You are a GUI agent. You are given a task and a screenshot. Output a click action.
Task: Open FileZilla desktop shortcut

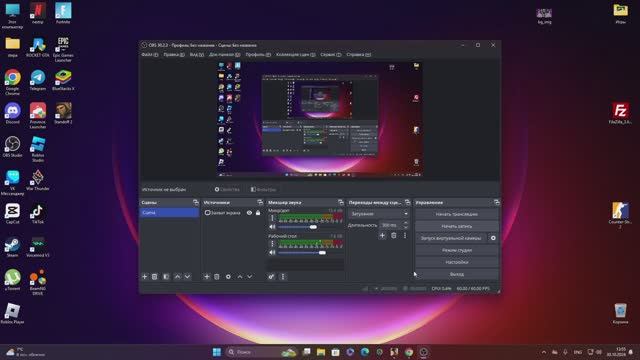pyautogui.click(x=620, y=113)
